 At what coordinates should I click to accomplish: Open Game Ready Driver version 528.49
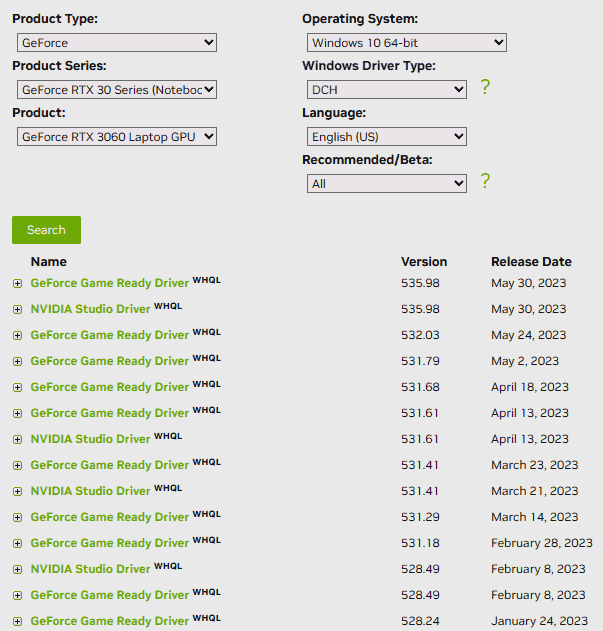tap(109, 595)
